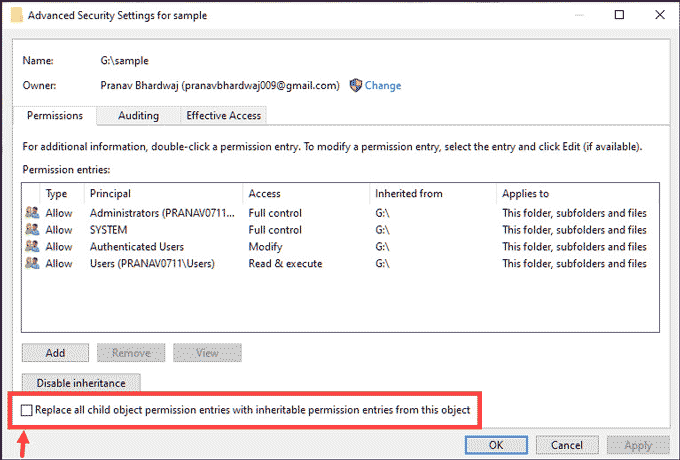Select the Authenticated Users group icon
This screenshot has width=680, height=460.
(32, 247)
